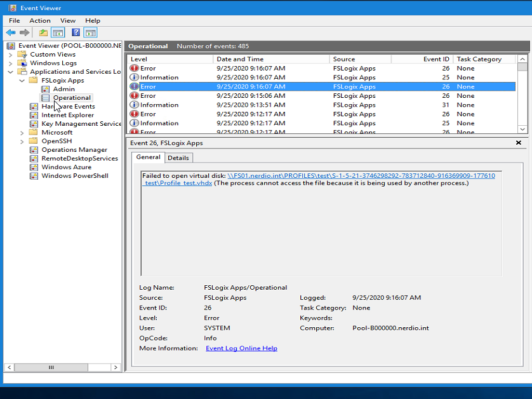Click the Operations Manager log icon
This screenshot has height=399, width=532.
34,150
